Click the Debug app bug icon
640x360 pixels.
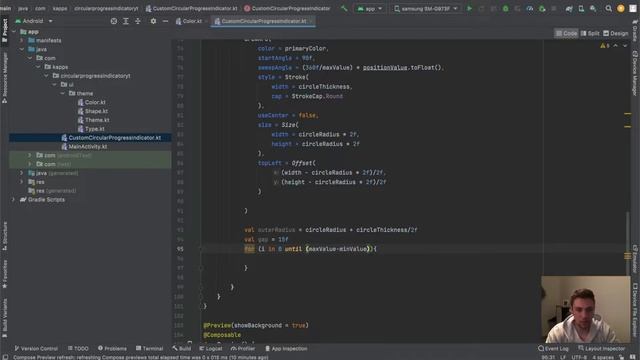(x=505, y=8)
